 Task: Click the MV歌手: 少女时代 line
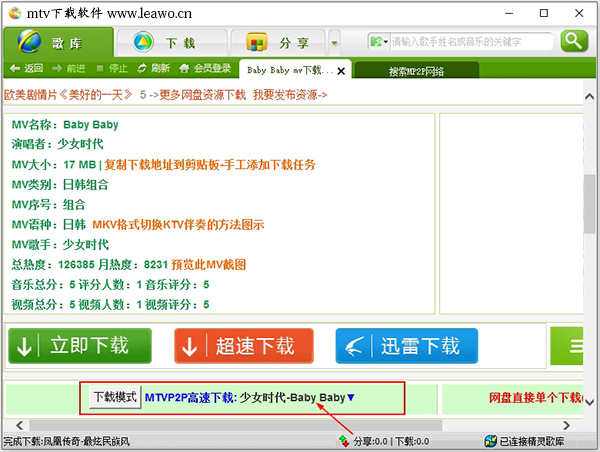click(x=60, y=245)
